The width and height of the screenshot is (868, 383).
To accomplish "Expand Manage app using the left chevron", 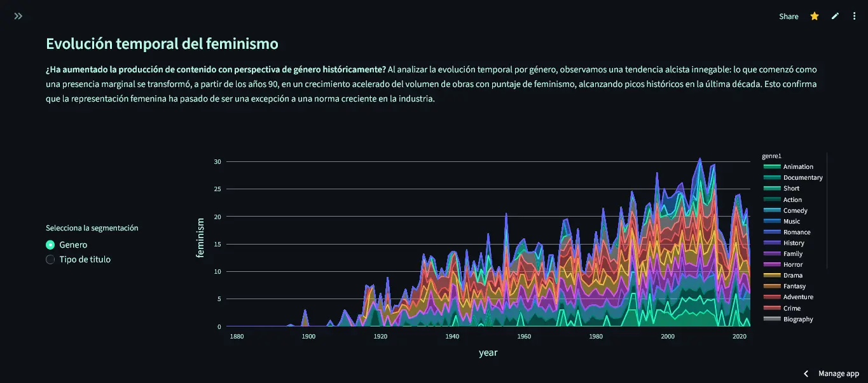I will click(x=806, y=373).
